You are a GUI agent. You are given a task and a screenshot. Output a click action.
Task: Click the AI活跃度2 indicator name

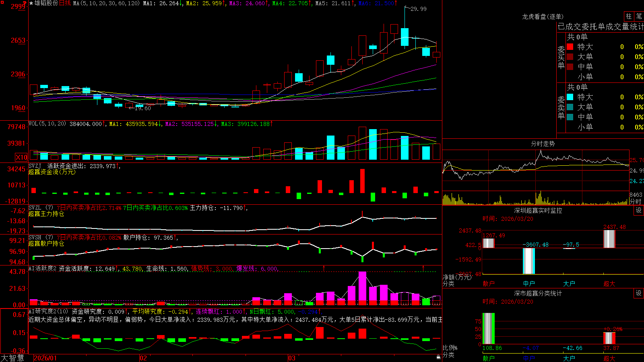43,268
